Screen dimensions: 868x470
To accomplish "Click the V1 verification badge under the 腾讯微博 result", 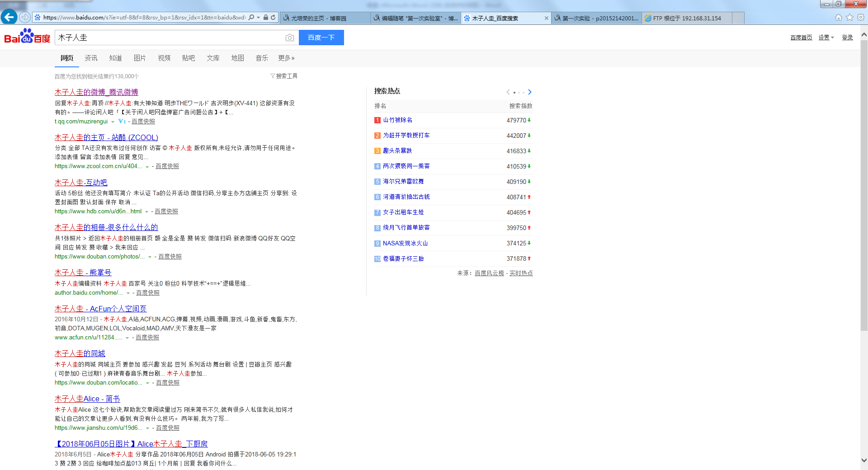I will pyautogui.click(x=122, y=121).
